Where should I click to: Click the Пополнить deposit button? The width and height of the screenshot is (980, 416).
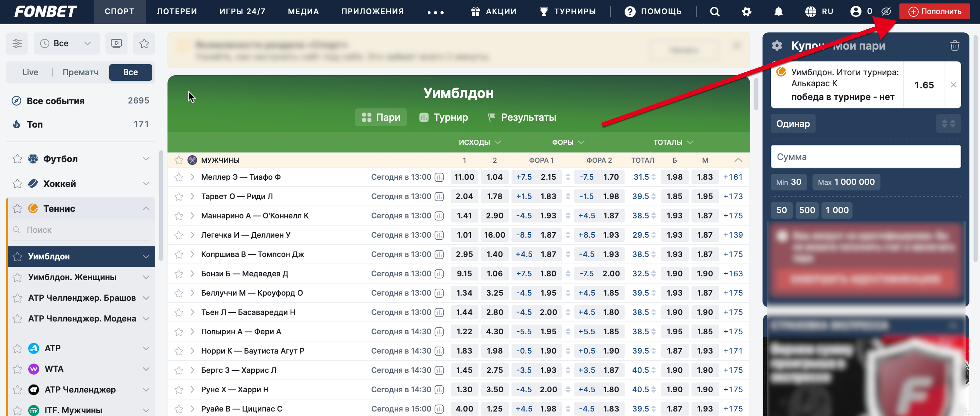[x=934, y=12]
